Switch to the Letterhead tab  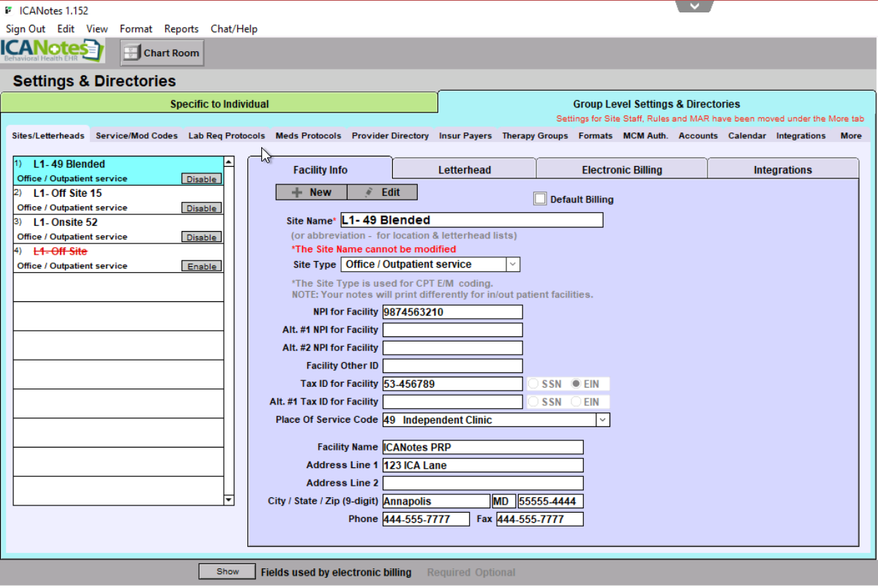tap(464, 170)
